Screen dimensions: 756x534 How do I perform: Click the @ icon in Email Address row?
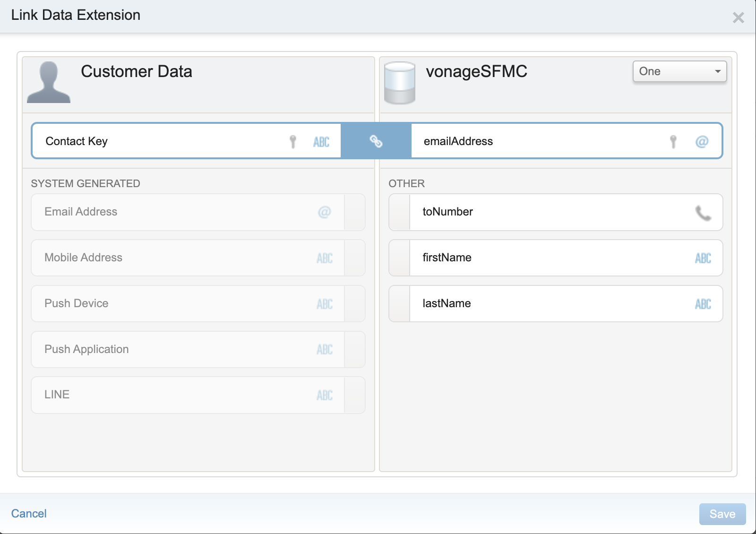pos(325,212)
